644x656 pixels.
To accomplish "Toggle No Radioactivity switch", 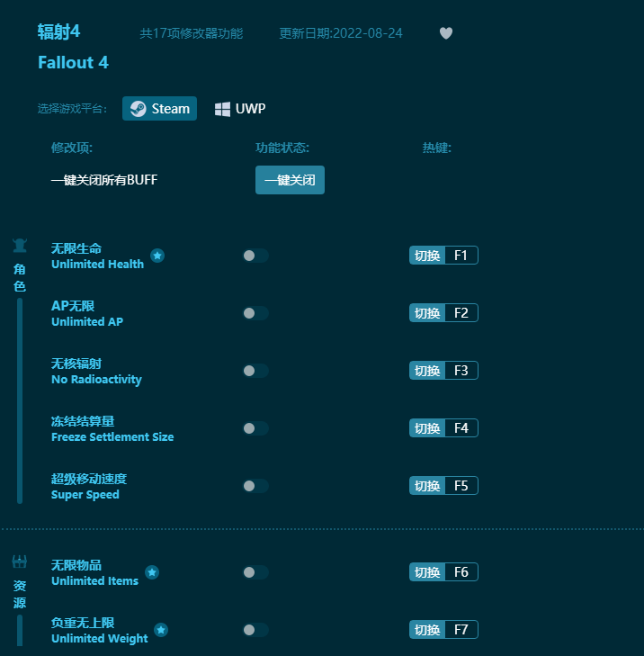I will 255,371.
